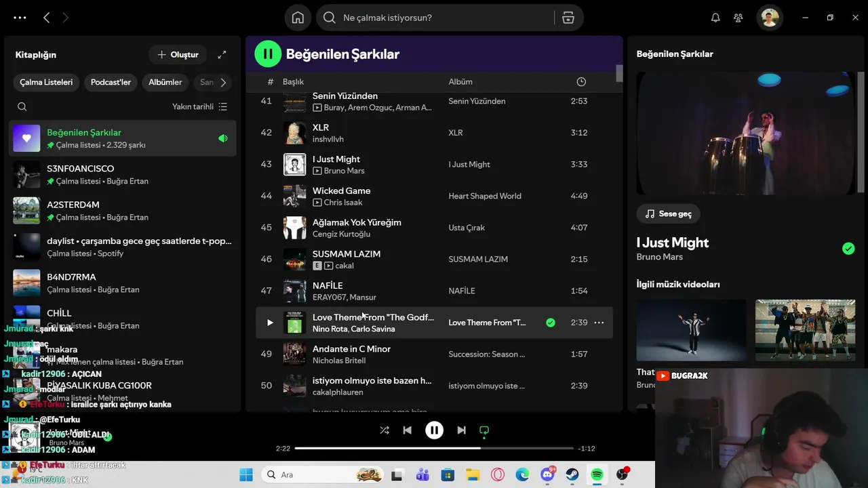This screenshot has width=868, height=488.
Task: Open notifications bell icon
Action: [x=715, y=18]
